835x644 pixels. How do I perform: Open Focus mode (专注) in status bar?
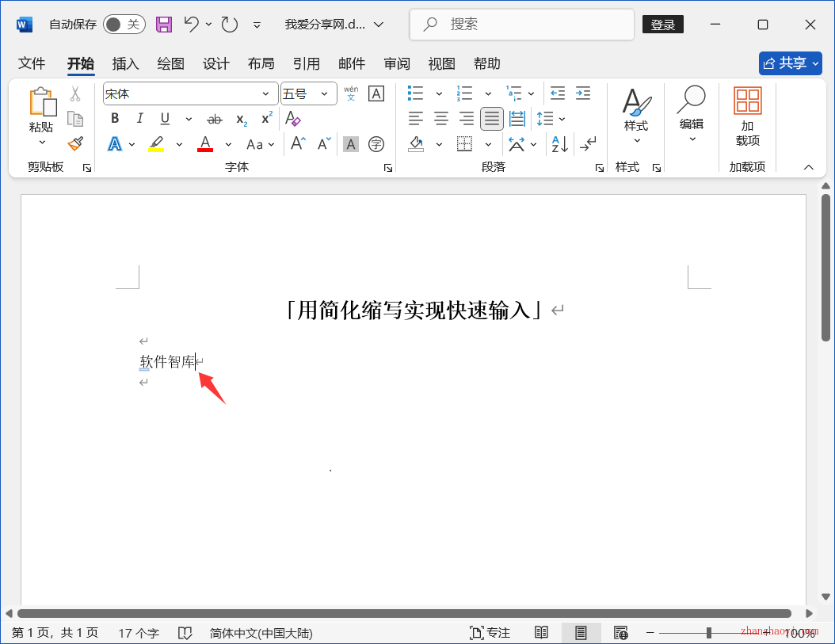490,633
